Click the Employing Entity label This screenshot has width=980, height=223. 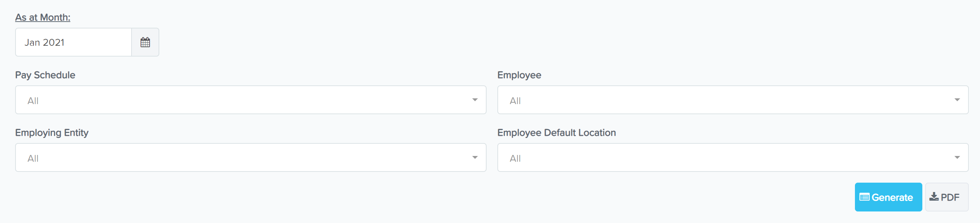pyautogui.click(x=52, y=133)
